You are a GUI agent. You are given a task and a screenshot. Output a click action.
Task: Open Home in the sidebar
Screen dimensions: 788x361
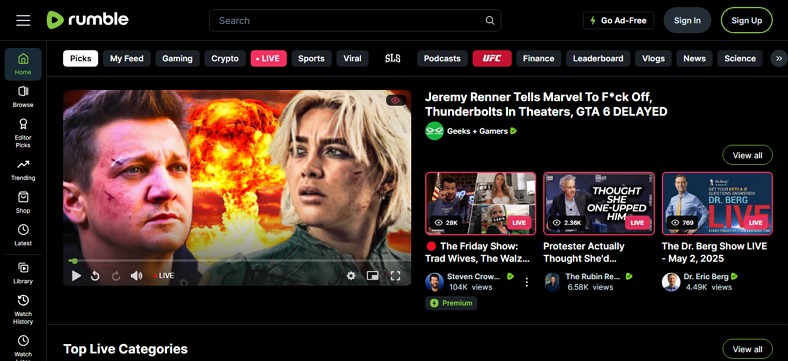tap(23, 64)
